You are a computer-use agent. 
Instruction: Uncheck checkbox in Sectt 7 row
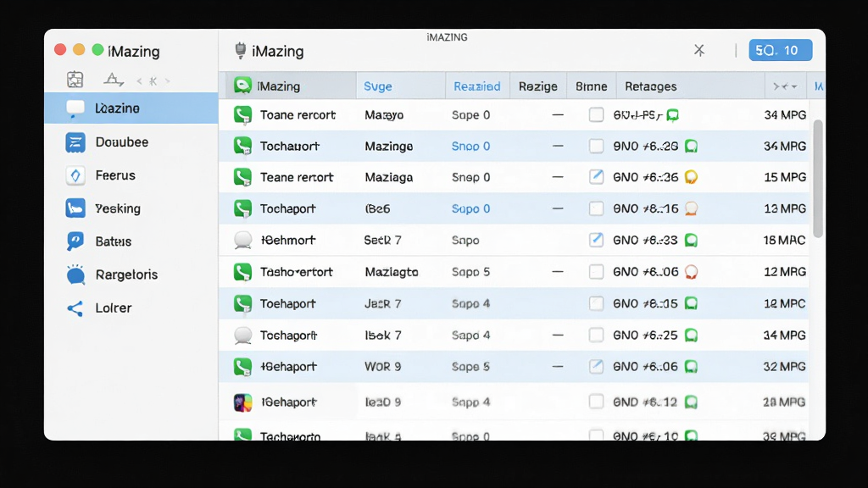(x=596, y=240)
